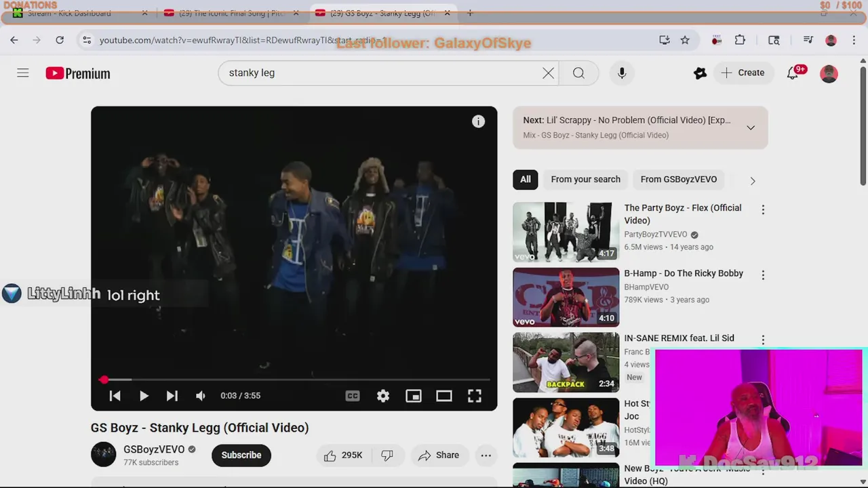Seek on the video progress bar
Screen dimensions: 868x488
(294, 380)
